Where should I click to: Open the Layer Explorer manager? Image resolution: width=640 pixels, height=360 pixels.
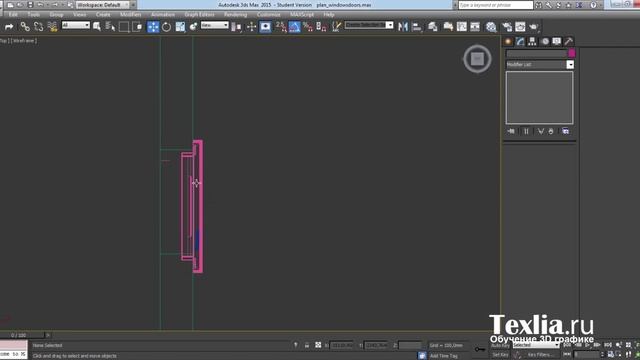click(x=433, y=27)
